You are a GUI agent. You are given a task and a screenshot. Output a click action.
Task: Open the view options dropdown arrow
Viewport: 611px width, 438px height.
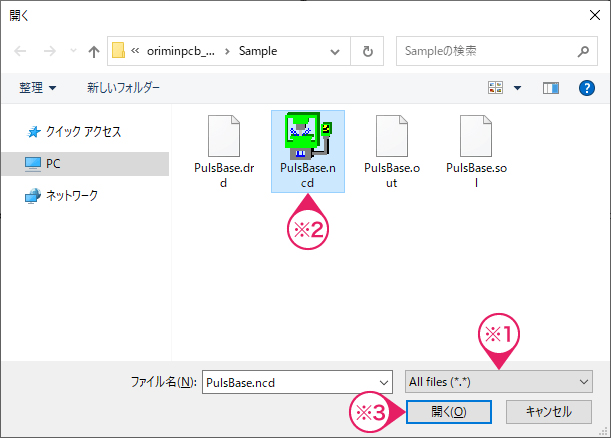click(517, 88)
